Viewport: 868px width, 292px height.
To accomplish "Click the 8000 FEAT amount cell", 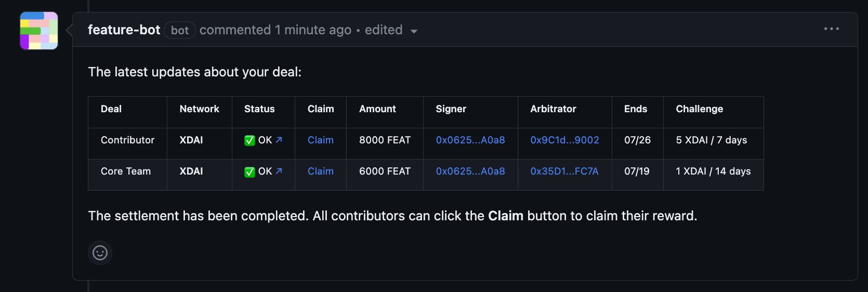I will click(385, 140).
